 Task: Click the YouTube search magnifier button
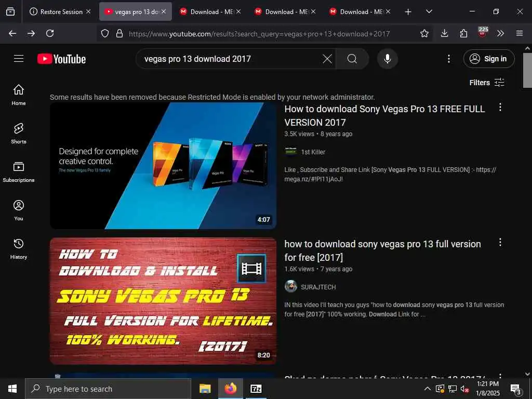352,59
